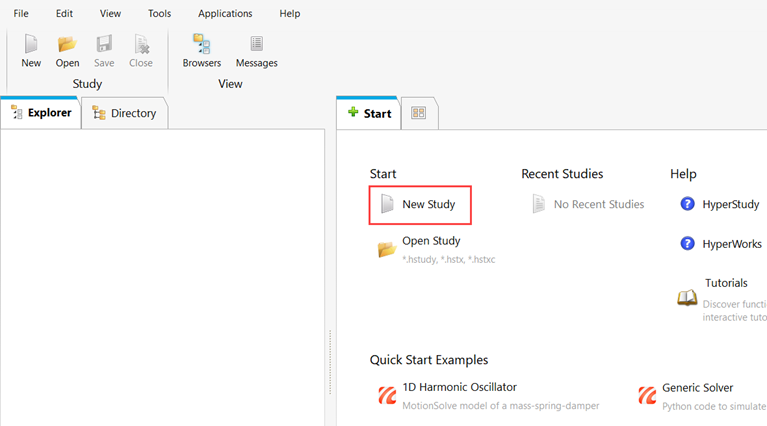Click the Open Study folder icon
The image size is (767, 426).
pos(386,249)
